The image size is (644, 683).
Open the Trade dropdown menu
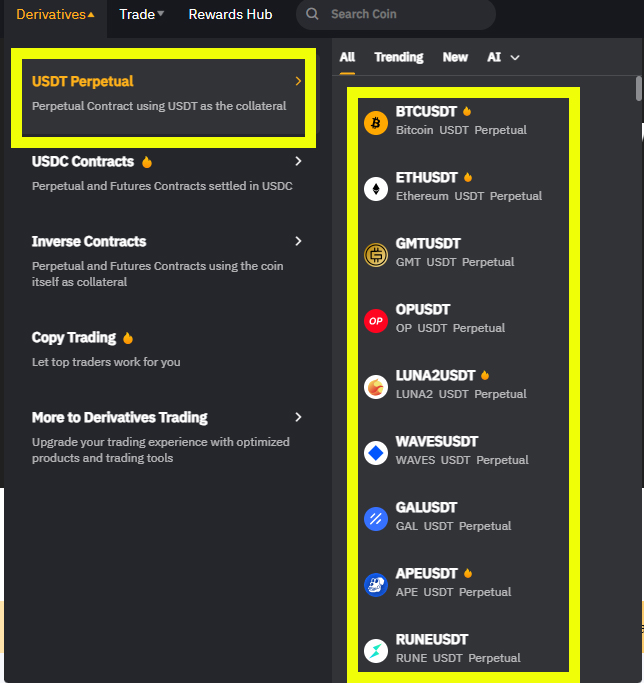click(142, 14)
